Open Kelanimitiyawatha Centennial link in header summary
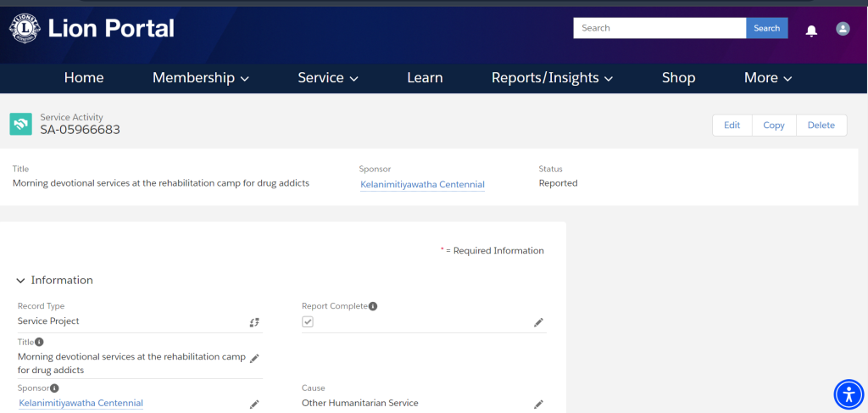868x413 pixels. pos(422,184)
